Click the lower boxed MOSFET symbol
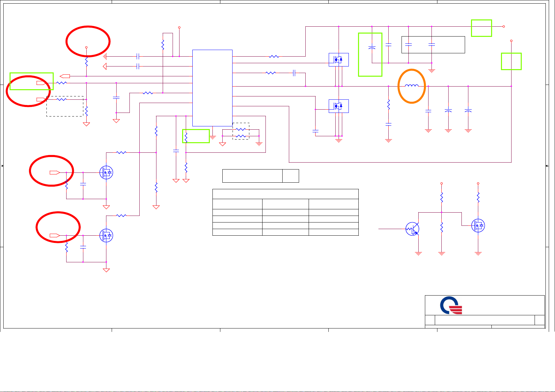The height and width of the screenshot is (392, 555). click(x=338, y=106)
